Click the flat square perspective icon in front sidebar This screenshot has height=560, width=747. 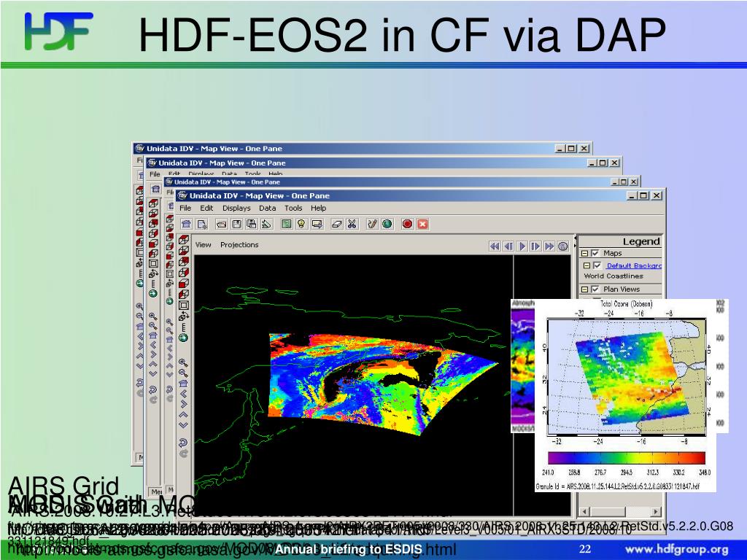pos(183,306)
